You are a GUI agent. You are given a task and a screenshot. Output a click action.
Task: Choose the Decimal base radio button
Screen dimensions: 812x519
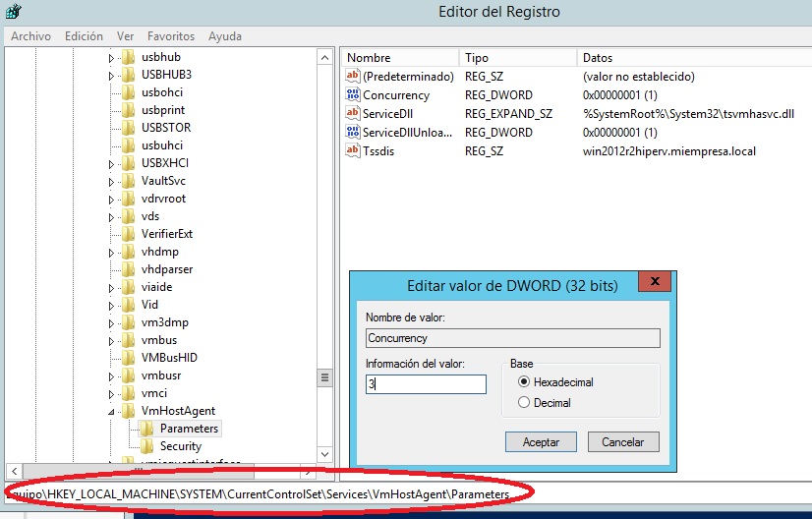524,402
